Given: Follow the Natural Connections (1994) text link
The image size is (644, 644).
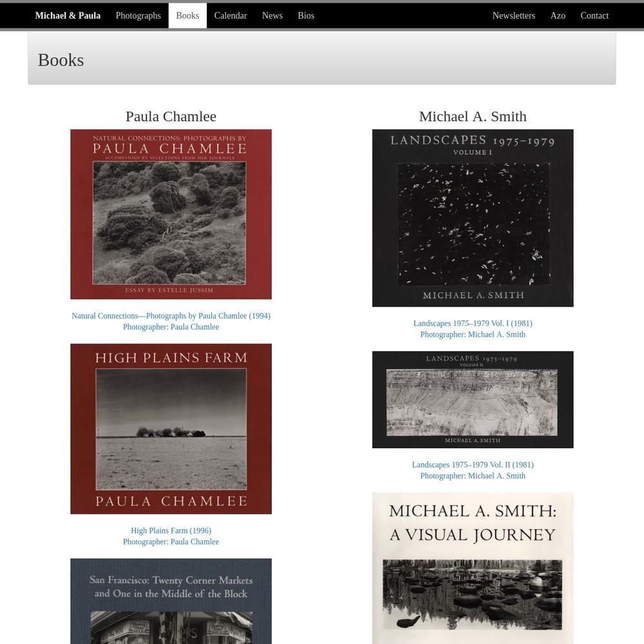Looking at the screenshot, I should pyautogui.click(x=171, y=316).
